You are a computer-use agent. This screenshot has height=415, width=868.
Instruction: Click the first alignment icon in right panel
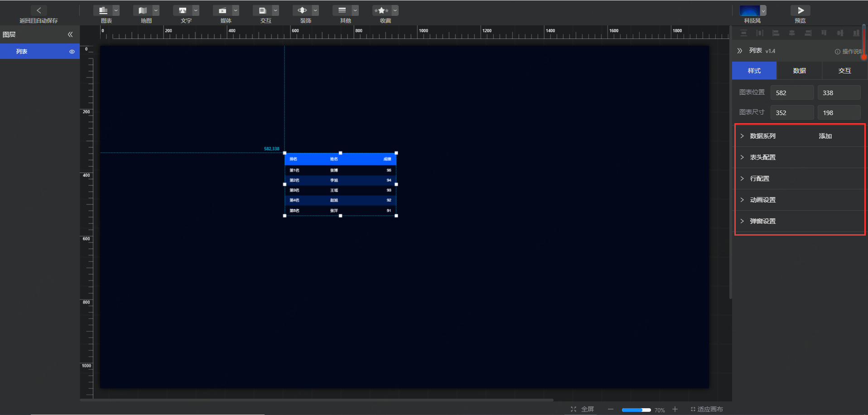pos(743,33)
